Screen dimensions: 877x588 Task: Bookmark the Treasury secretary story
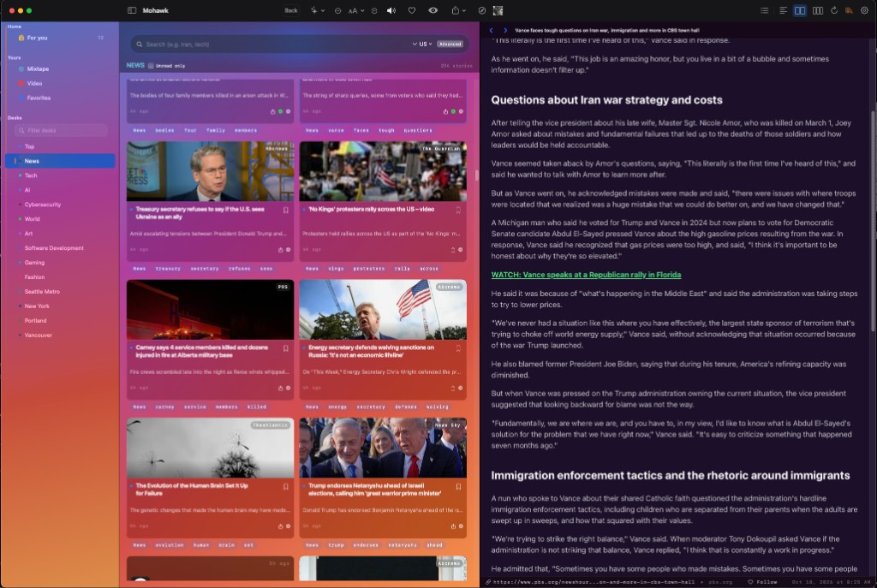(285, 211)
